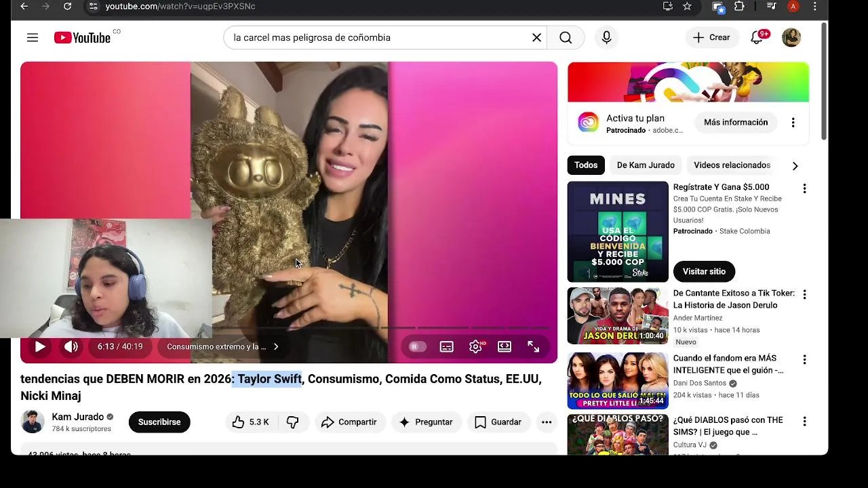Screen dimensions: 868x488
Task: Start voice search with the microphone
Action: click(x=607, y=38)
